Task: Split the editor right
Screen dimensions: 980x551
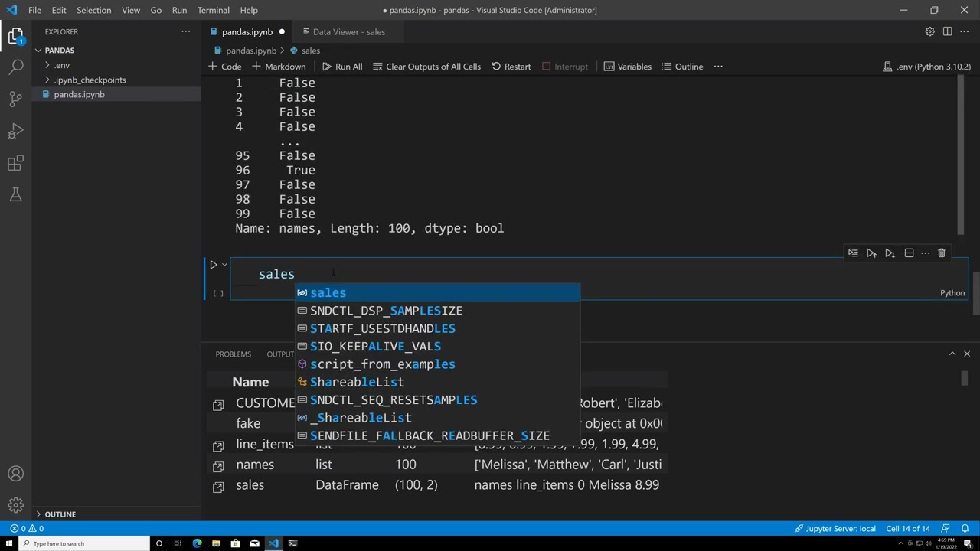Action: point(947,31)
